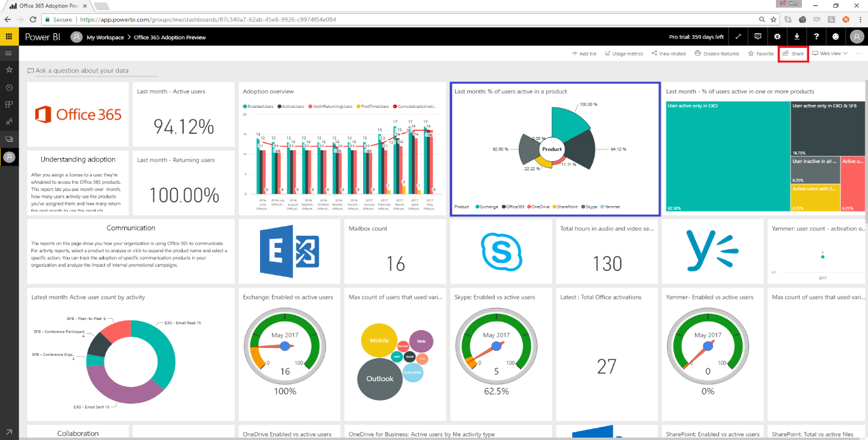868x440 pixels.
Task: Click Add tile in the toolbar
Action: 584,53
